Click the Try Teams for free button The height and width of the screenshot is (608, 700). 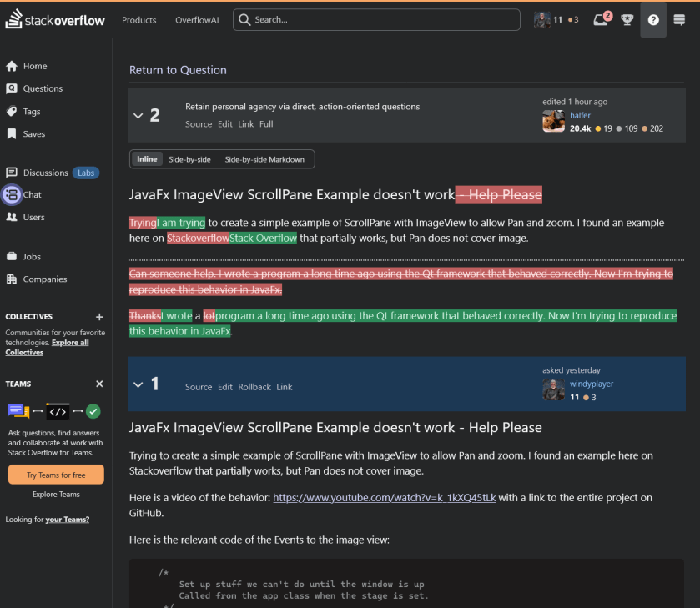coord(56,475)
